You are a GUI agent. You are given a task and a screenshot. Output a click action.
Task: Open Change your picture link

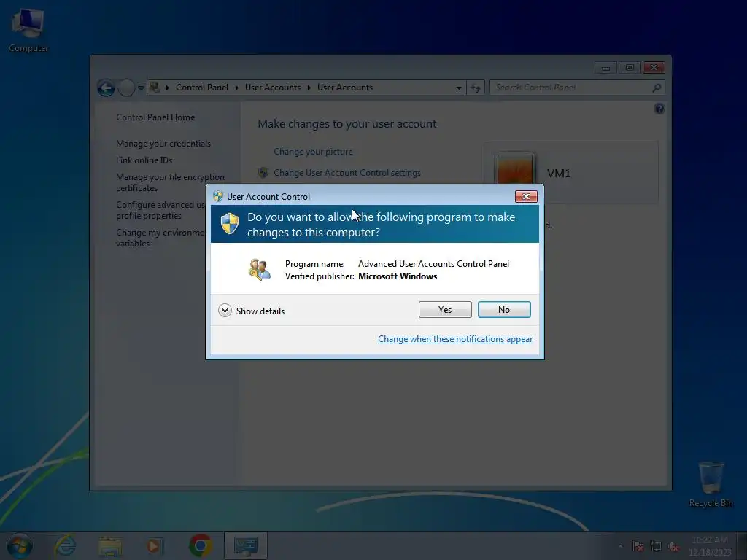[313, 152]
